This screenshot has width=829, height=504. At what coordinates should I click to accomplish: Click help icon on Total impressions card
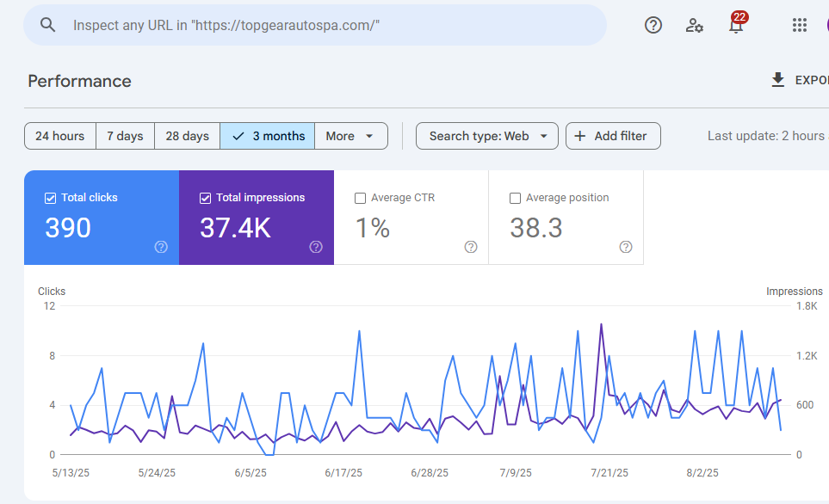[316, 247]
